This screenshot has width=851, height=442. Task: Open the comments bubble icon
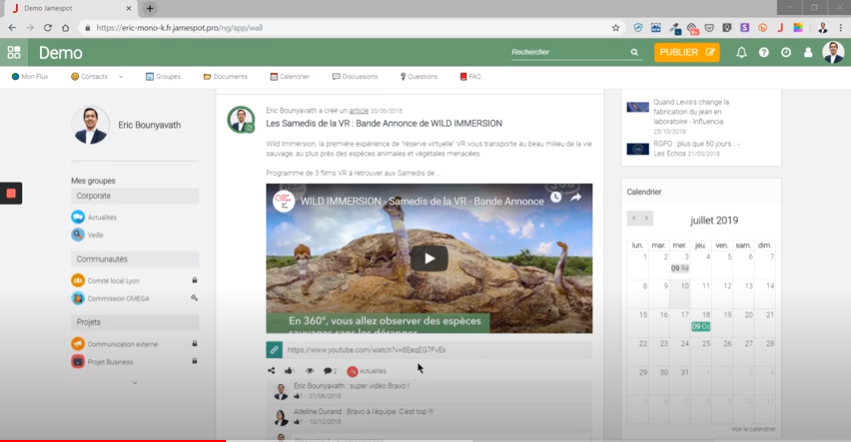(x=328, y=371)
